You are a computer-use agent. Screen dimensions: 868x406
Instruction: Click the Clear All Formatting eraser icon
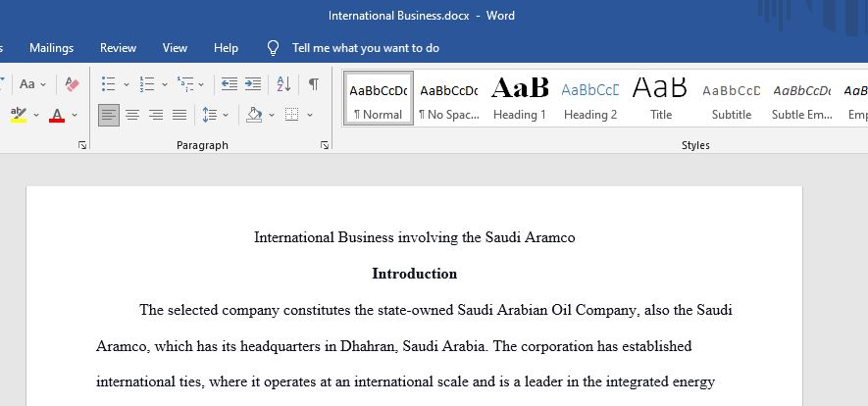(x=72, y=84)
